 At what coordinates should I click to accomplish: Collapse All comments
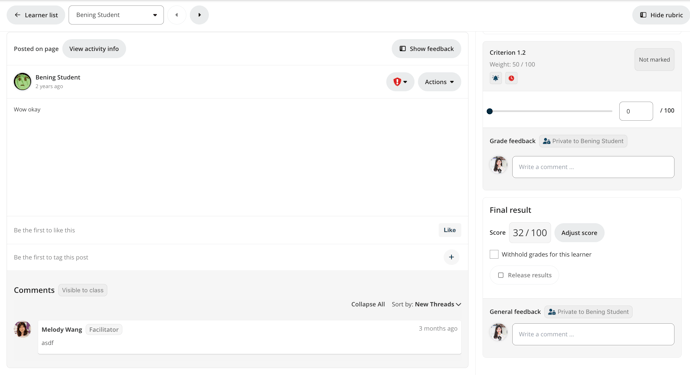[x=368, y=304]
